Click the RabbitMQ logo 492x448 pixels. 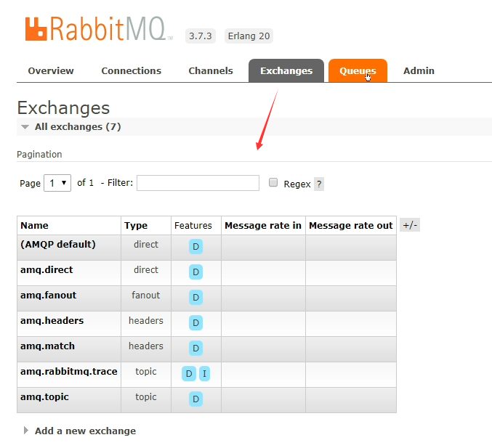pos(99,29)
